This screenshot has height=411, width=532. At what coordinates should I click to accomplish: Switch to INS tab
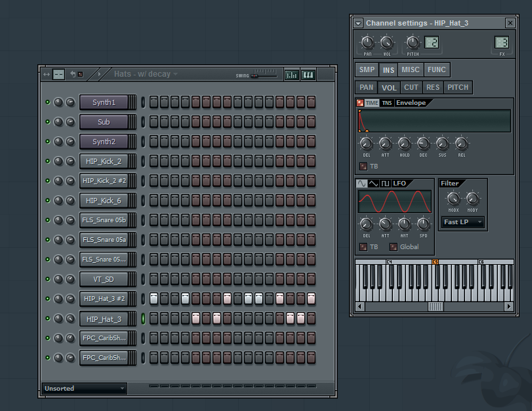(x=388, y=70)
